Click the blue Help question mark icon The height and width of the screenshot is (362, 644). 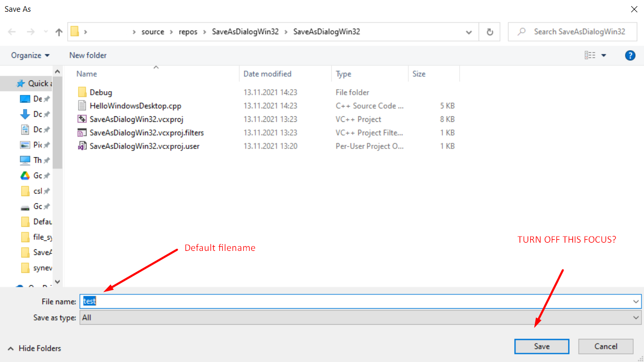630,55
